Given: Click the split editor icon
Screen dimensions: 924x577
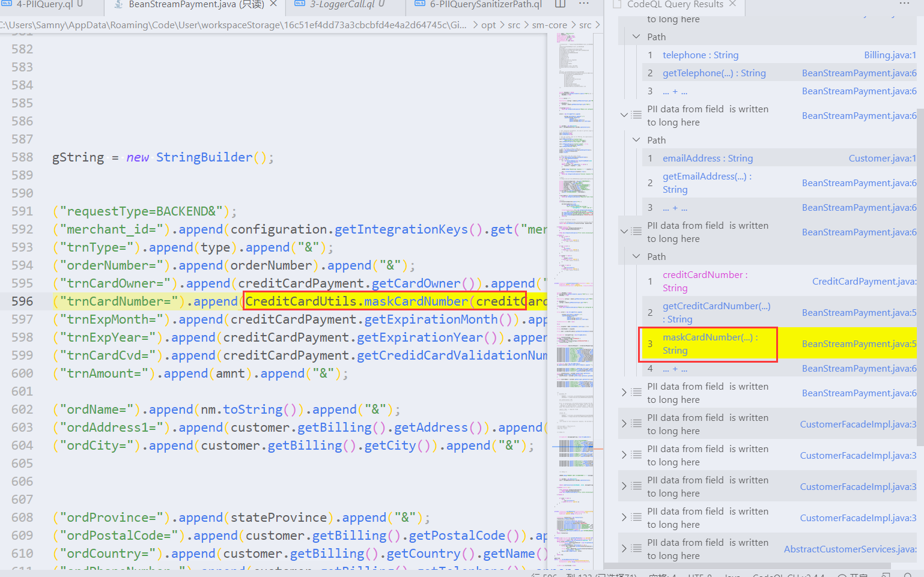Looking at the screenshot, I should pos(560,4).
